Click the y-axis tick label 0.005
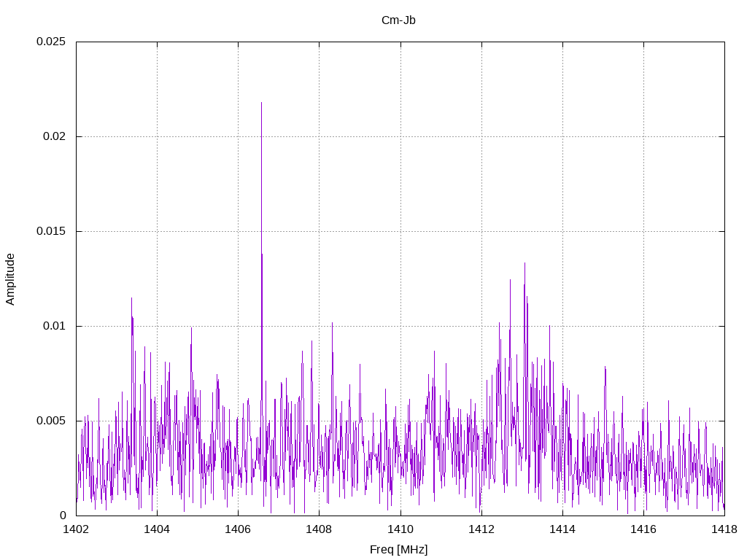 [x=51, y=421]
